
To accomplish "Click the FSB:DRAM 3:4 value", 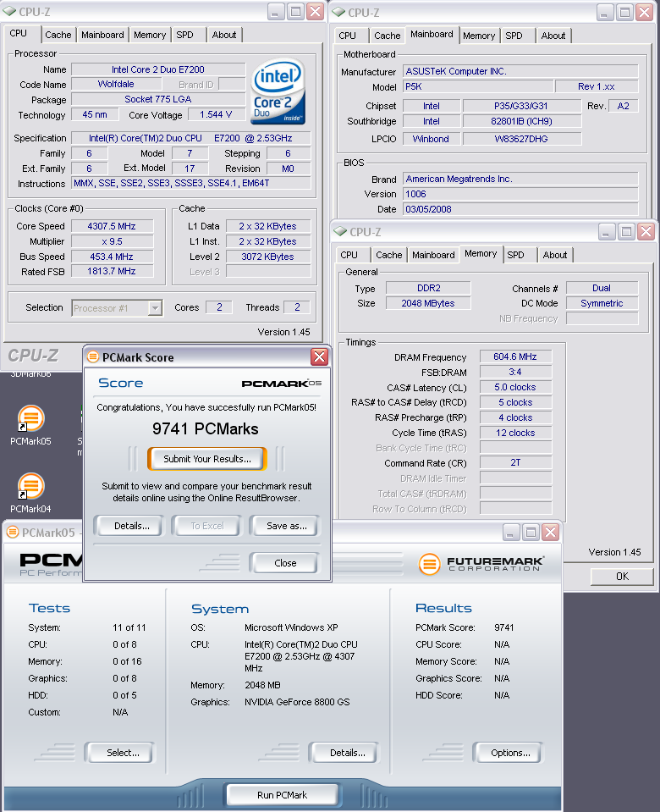I will (x=515, y=372).
